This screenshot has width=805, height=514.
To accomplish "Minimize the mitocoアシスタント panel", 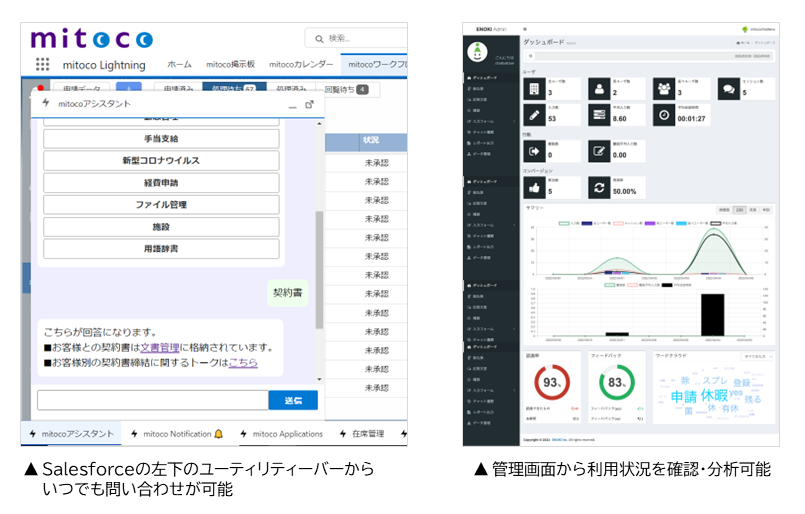I will click(x=292, y=105).
